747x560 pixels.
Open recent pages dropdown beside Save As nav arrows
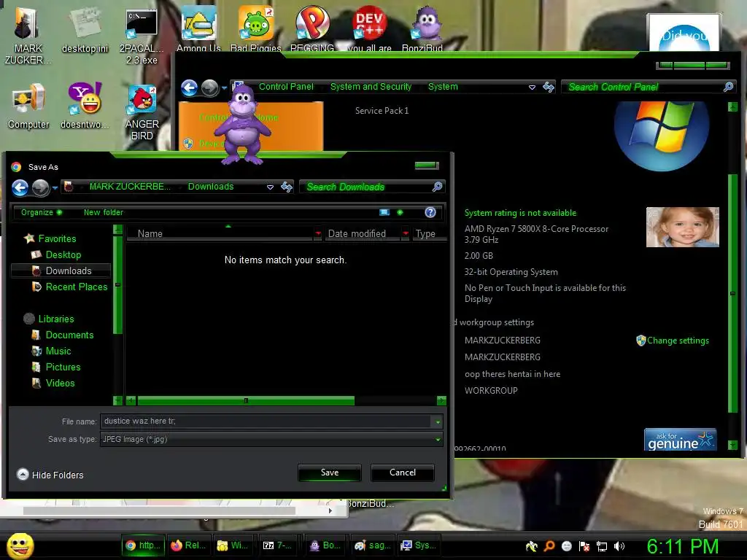pyautogui.click(x=55, y=188)
